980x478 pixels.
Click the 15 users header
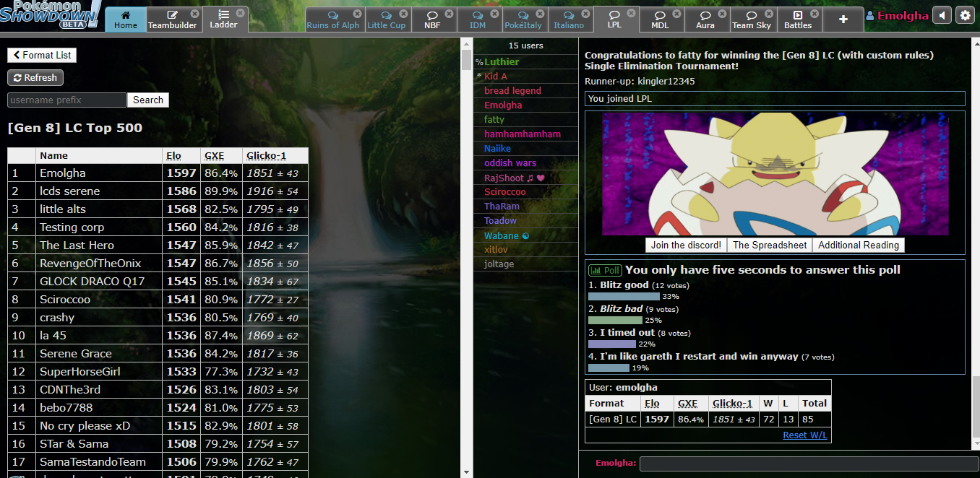pyautogui.click(x=526, y=45)
